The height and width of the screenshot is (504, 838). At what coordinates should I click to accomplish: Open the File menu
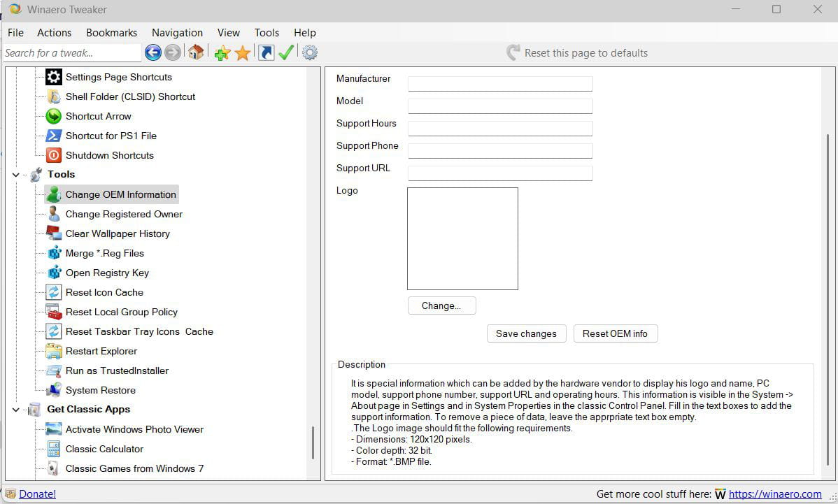coord(15,33)
